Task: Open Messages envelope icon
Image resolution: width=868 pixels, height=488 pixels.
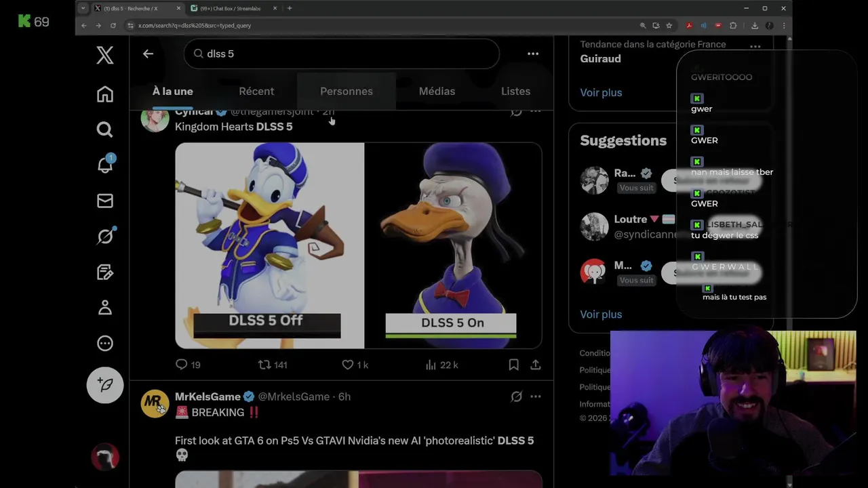Action: point(104,201)
